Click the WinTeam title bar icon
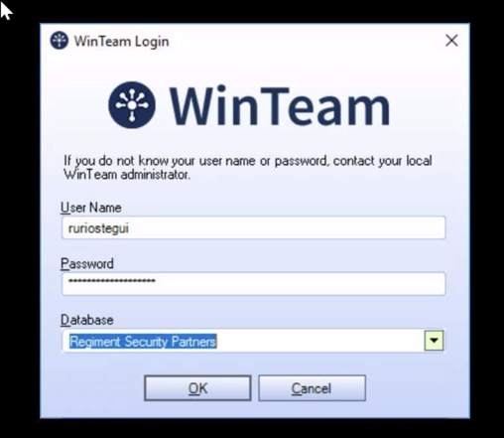The height and width of the screenshot is (438, 504). pos(60,41)
